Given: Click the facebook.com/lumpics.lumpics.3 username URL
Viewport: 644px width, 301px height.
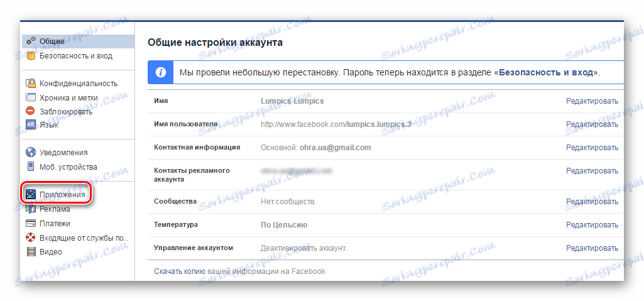Looking at the screenshot, I should tap(336, 124).
